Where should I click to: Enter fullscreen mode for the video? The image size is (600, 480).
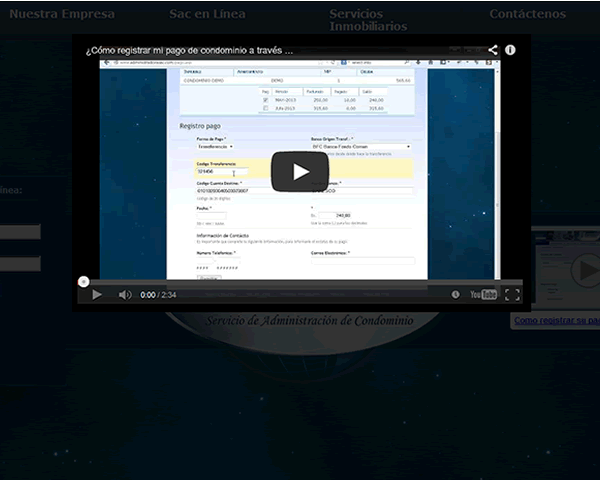click(513, 295)
